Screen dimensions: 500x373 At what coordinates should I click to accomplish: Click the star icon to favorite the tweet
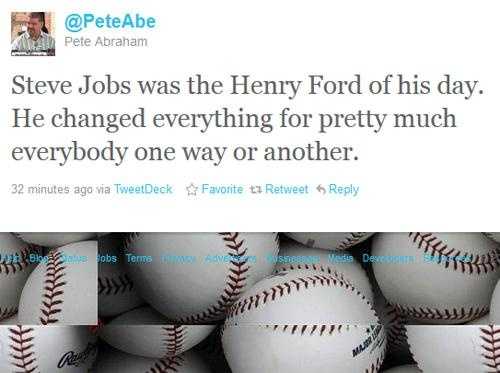192,189
